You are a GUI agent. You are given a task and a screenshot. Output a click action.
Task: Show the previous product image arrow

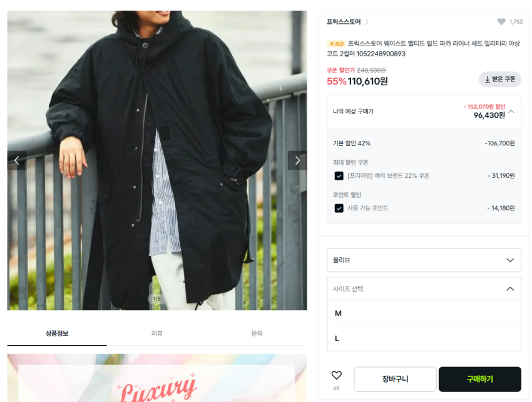pyautogui.click(x=17, y=160)
